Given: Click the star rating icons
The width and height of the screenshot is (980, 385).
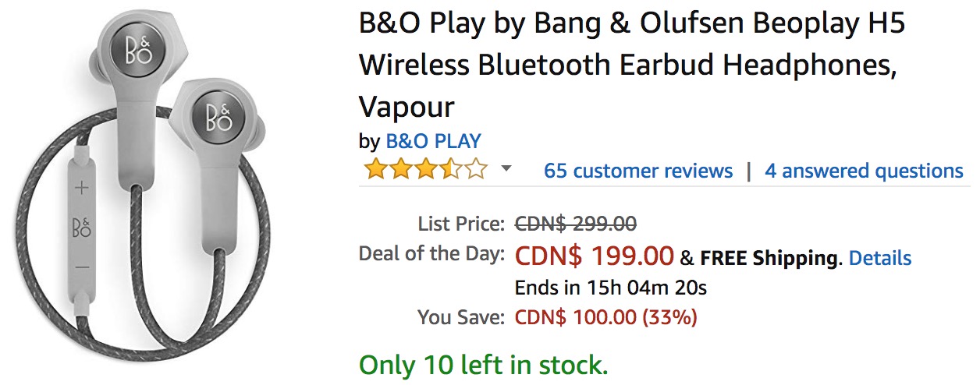Looking at the screenshot, I should coord(425,170).
